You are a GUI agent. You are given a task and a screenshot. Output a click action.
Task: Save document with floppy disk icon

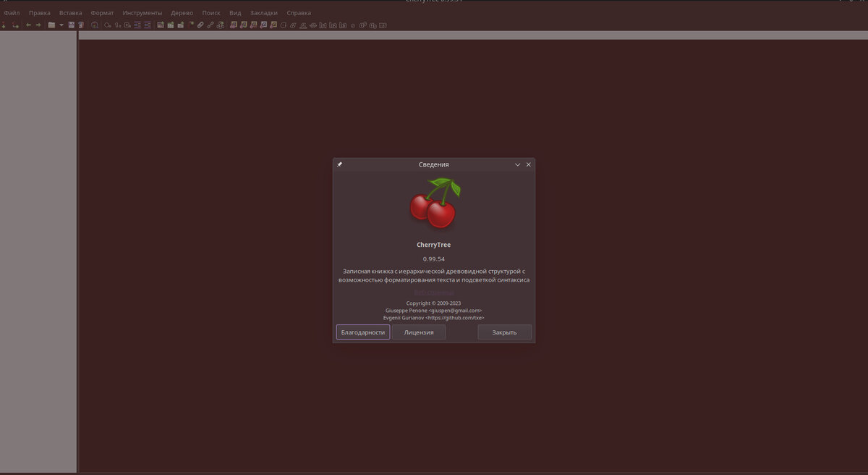71,25
